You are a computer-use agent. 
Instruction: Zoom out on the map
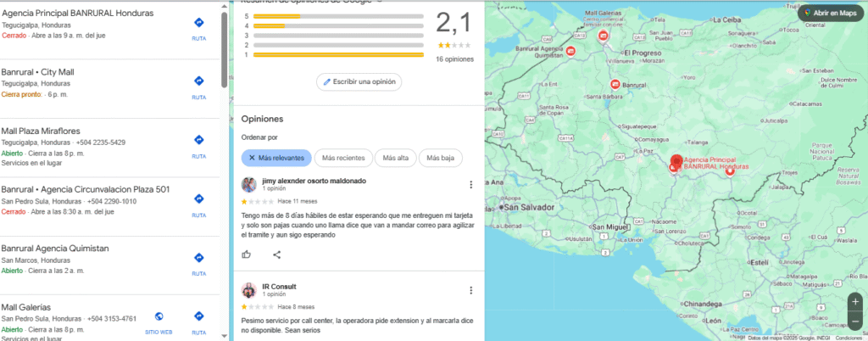point(855,321)
